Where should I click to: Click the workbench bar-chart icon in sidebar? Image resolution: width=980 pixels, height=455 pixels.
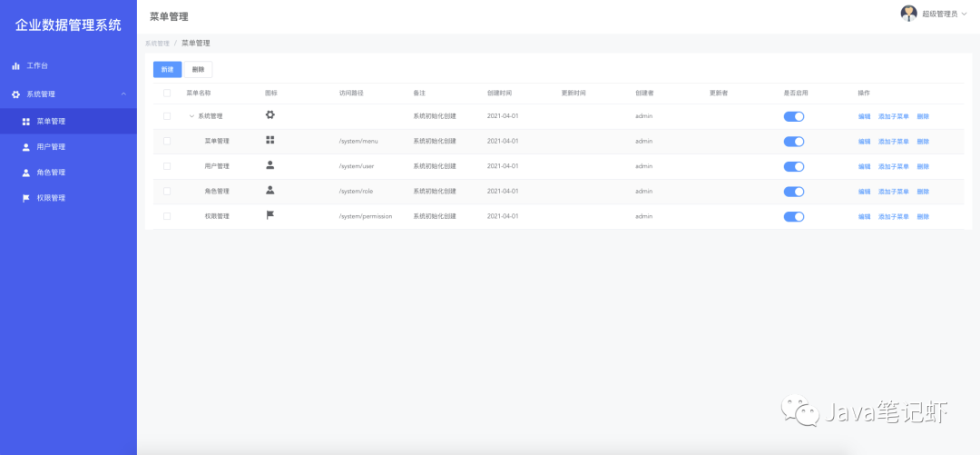tap(15, 65)
